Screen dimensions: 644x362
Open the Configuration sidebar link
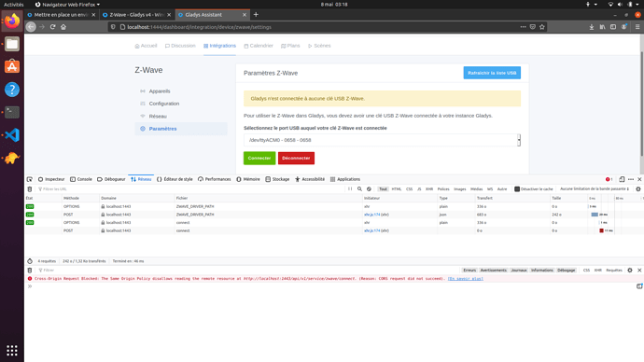tap(164, 104)
